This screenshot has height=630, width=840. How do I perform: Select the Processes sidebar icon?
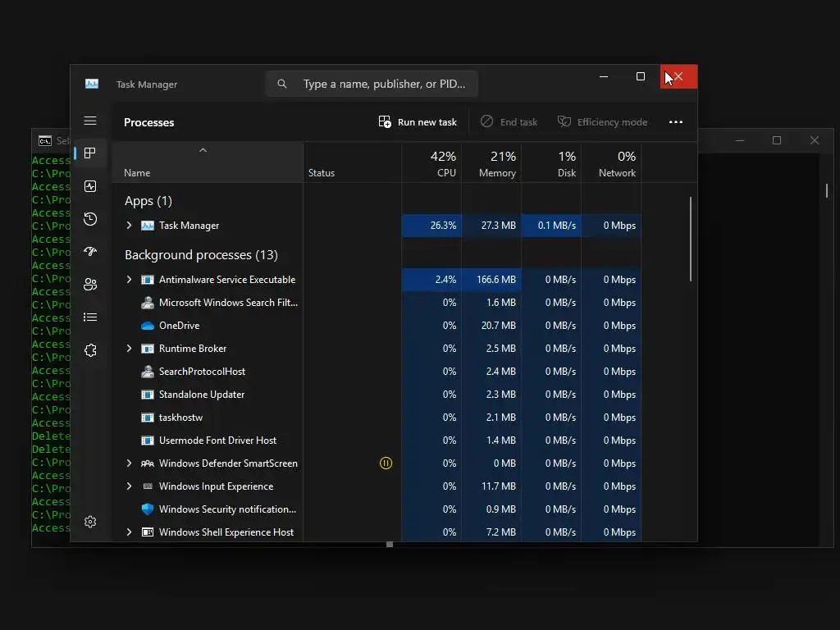point(90,153)
